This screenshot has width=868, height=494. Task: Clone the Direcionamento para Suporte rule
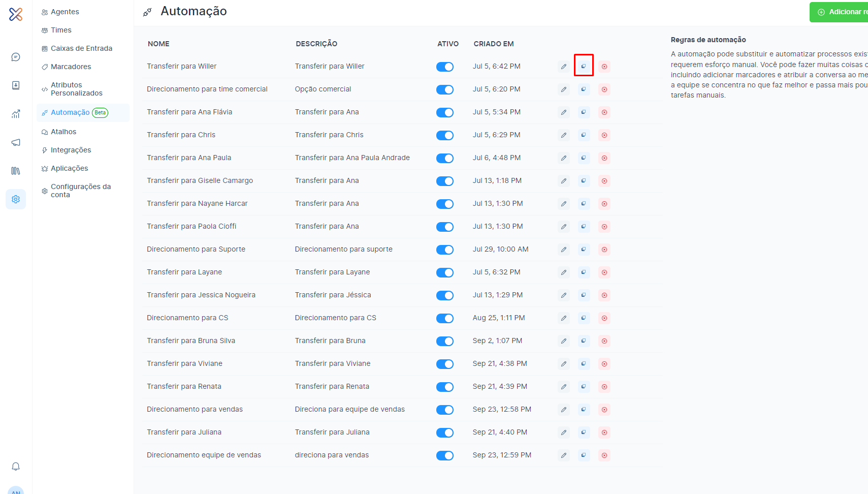pos(584,250)
